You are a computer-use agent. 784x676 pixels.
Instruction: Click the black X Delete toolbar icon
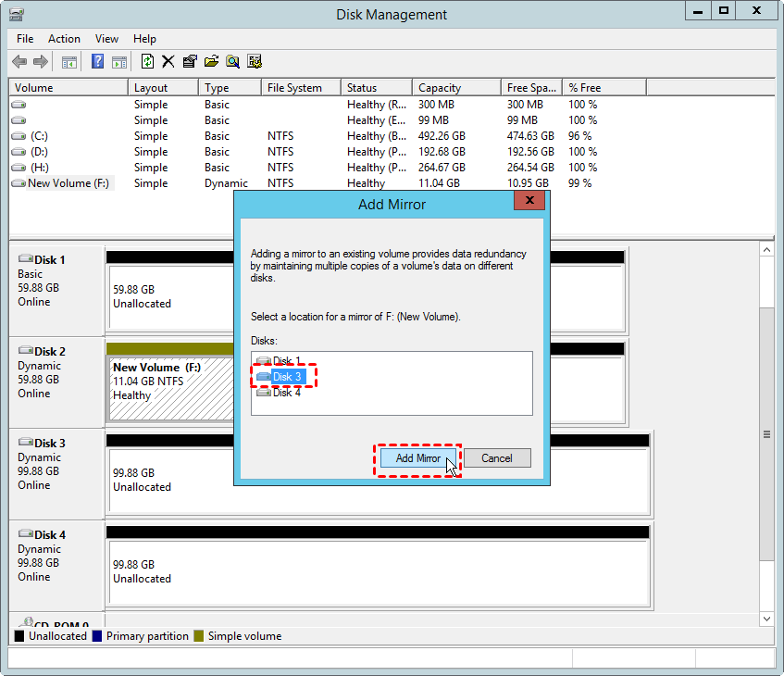pos(168,61)
